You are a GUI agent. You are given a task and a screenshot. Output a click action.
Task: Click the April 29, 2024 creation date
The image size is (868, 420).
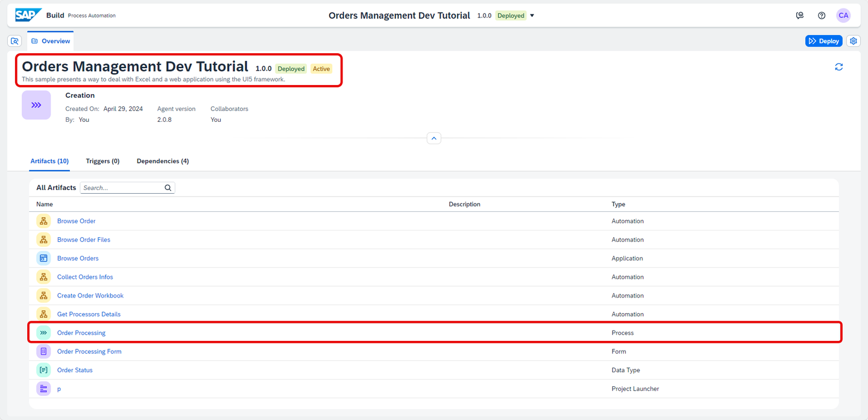[x=123, y=109]
